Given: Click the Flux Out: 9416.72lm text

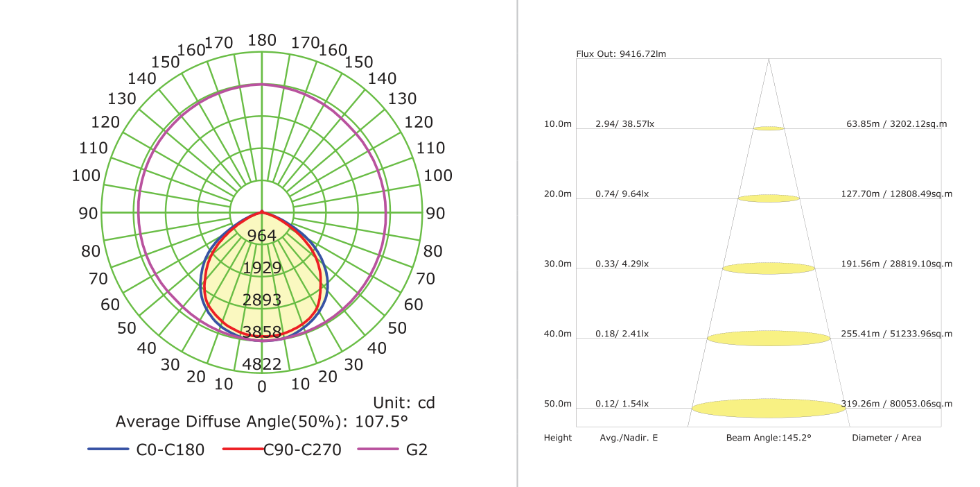Looking at the screenshot, I should (x=622, y=53).
